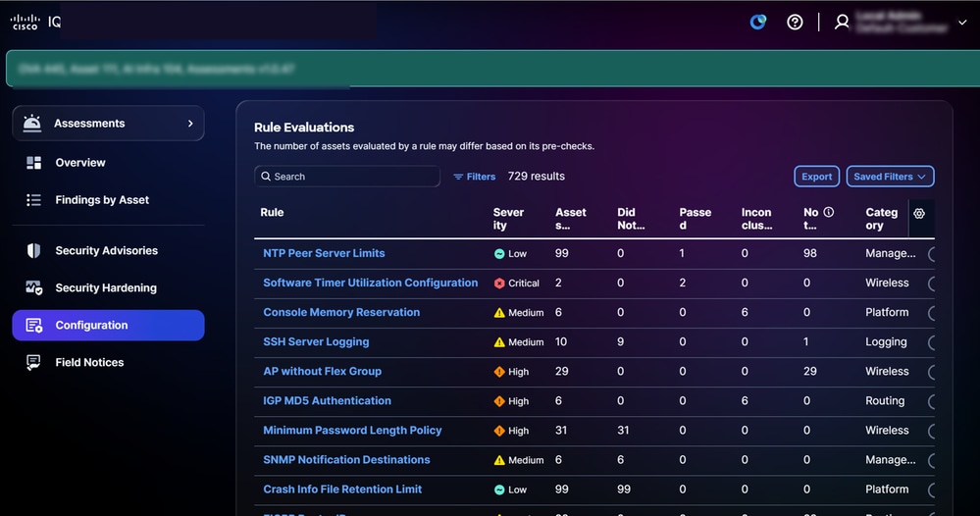The width and height of the screenshot is (980, 516).
Task: Select radio button in Software Timer row
Action: point(931,283)
